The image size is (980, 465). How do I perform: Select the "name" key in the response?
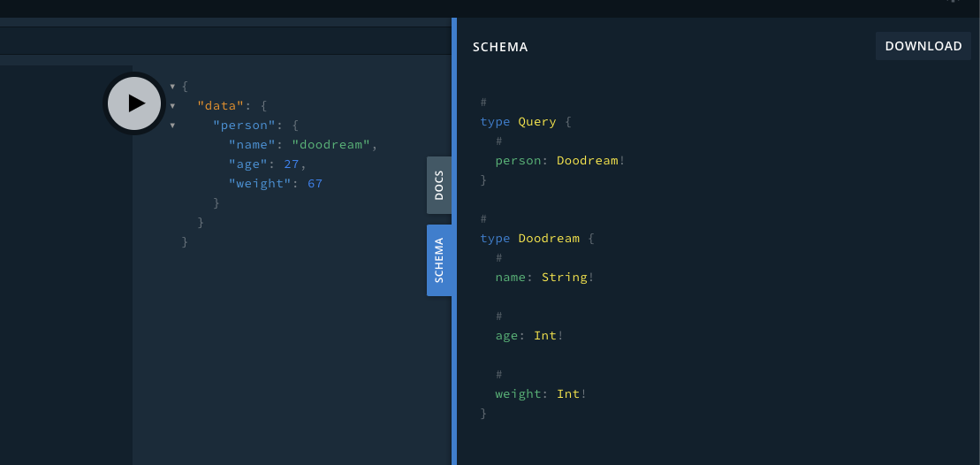(252, 144)
